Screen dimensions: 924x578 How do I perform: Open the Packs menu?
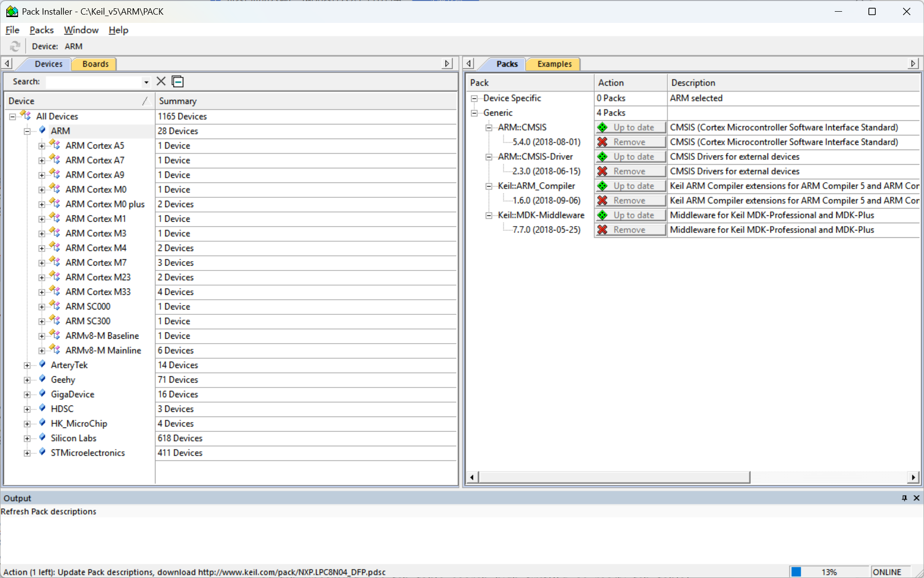[x=41, y=30]
